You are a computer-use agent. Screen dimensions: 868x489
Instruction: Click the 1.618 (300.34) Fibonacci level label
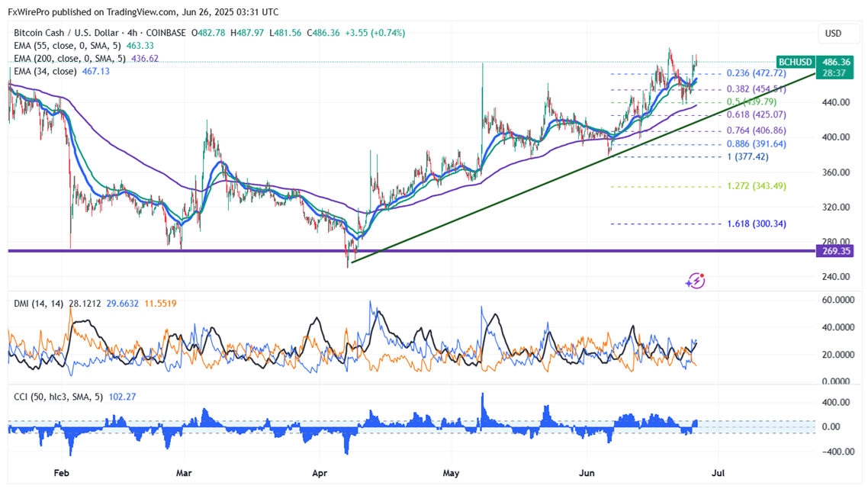point(756,224)
